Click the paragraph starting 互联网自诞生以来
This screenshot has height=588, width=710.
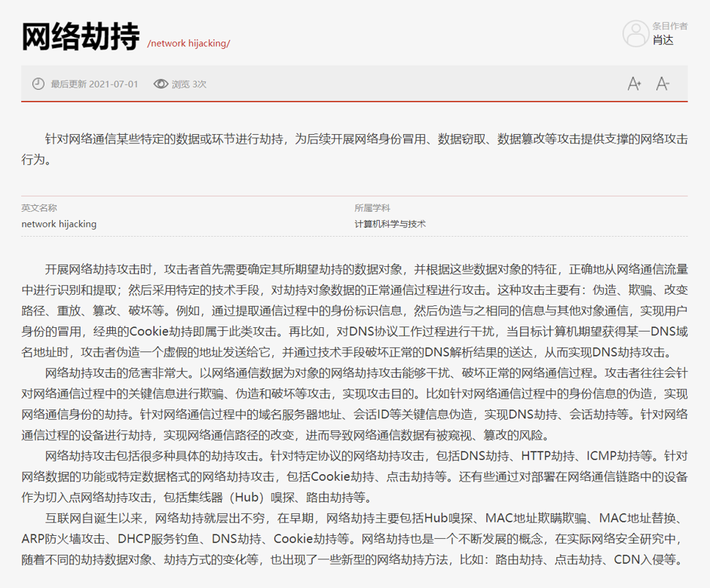354,539
